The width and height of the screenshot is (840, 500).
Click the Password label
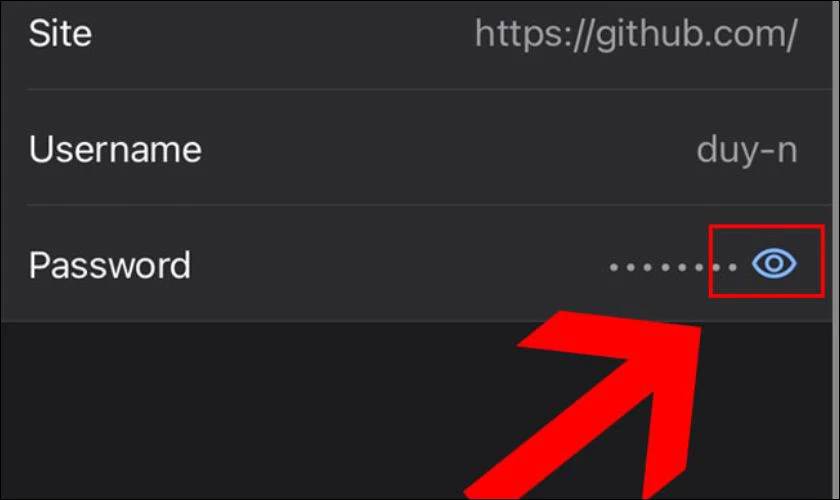click(110, 265)
